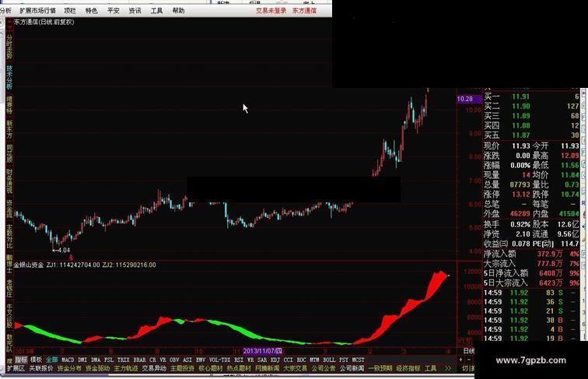Select the 敢死队 sidebar tab
Image resolution: width=588 pixels, height=379 pixels.
pyautogui.click(x=9, y=343)
